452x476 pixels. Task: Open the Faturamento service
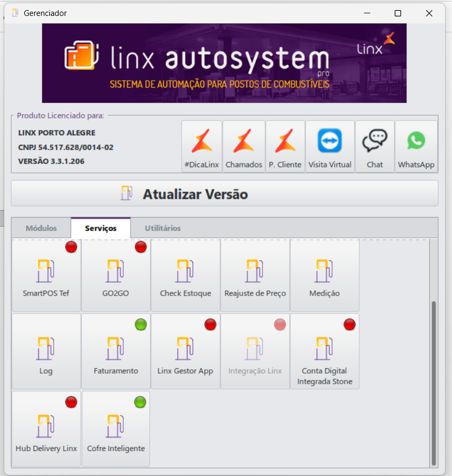click(x=116, y=351)
